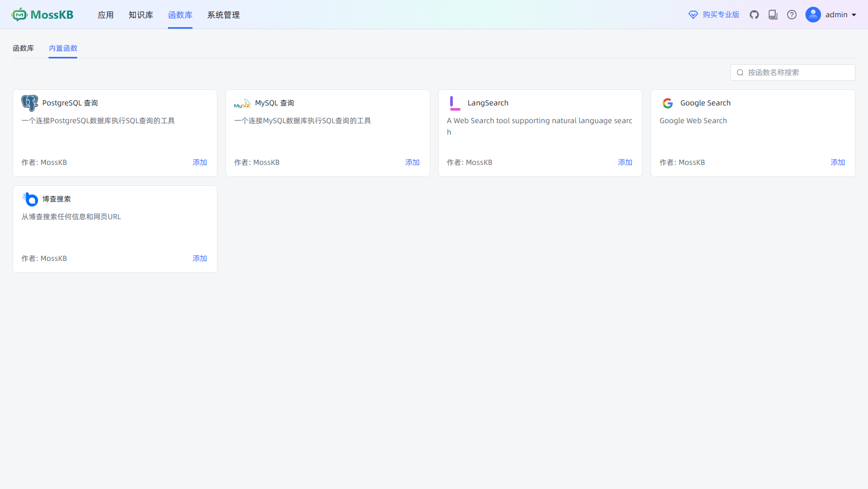Switch to the 函数库 sub-tab

pyautogui.click(x=23, y=48)
